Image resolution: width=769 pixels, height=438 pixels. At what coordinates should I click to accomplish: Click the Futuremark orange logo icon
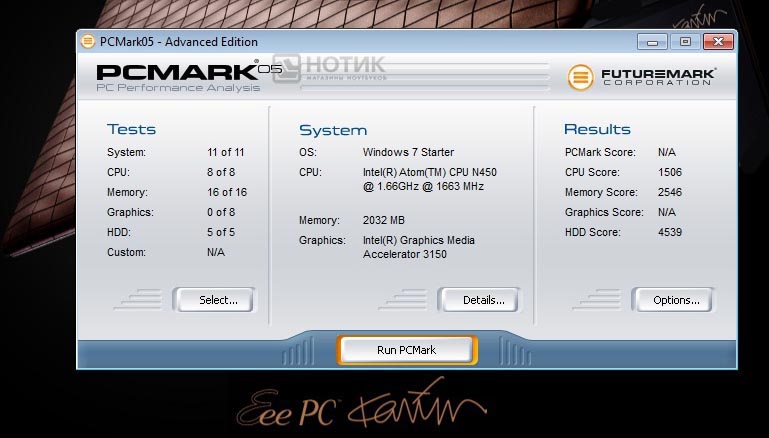[581, 77]
